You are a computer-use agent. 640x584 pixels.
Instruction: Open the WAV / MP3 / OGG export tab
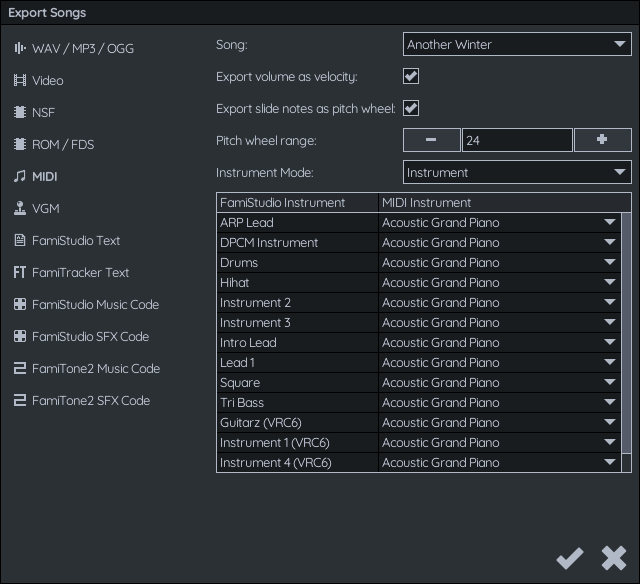coord(83,49)
